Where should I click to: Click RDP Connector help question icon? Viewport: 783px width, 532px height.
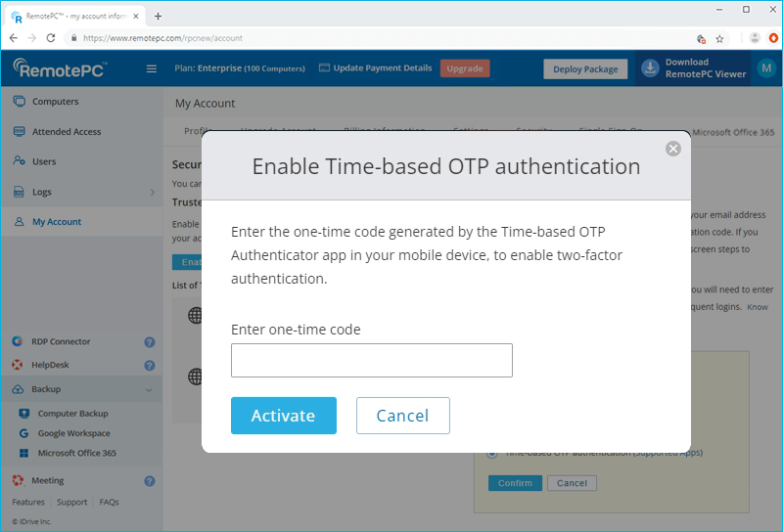(150, 342)
